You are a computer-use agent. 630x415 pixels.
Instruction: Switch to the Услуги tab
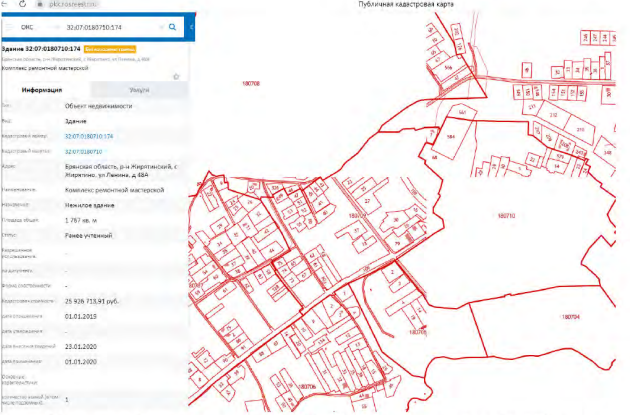(x=137, y=89)
